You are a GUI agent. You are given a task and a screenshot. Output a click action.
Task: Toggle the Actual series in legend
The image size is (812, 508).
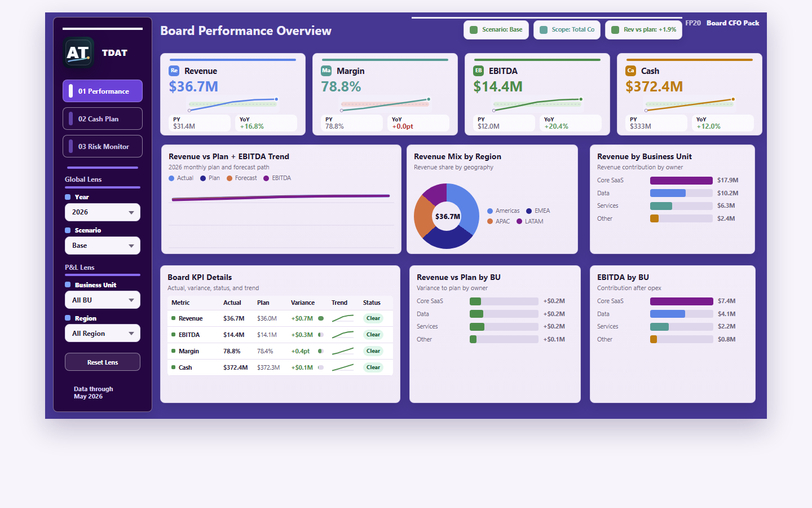pyautogui.click(x=181, y=178)
